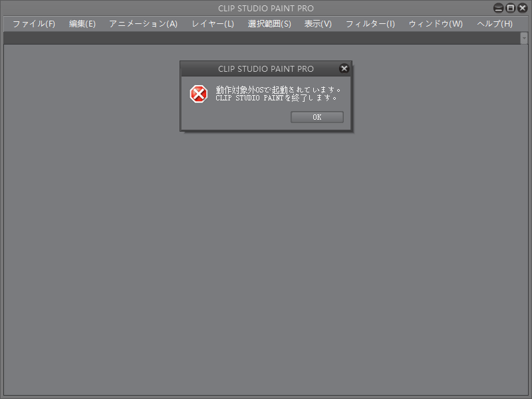The image size is (532, 399).
Task: Click the red error icon in dialog
Action: point(198,94)
